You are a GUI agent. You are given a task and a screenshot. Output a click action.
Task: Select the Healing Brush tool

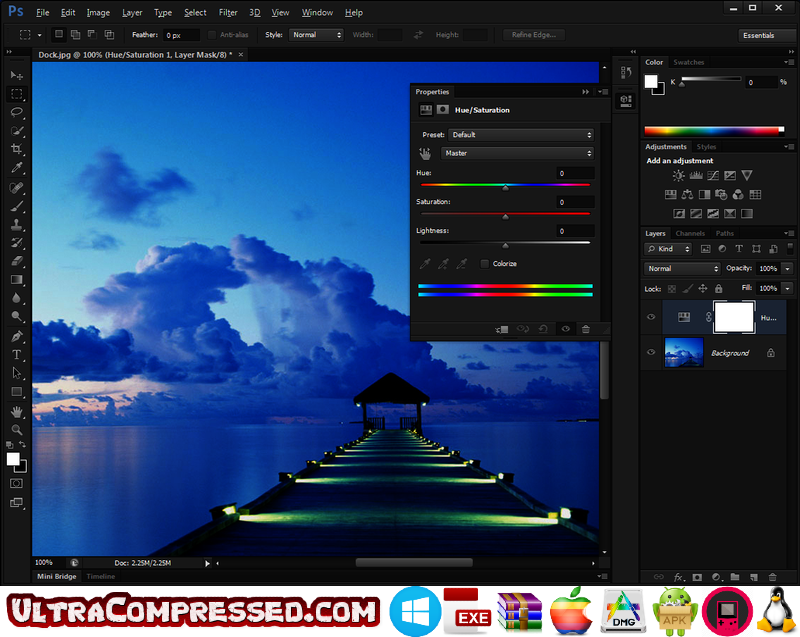[16, 190]
